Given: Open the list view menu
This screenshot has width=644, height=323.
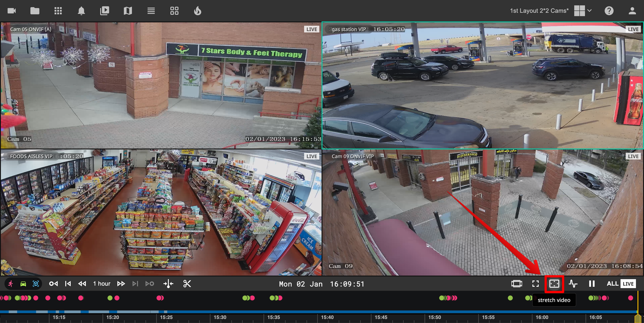Looking at the screenshot, I should pos(151,11).
